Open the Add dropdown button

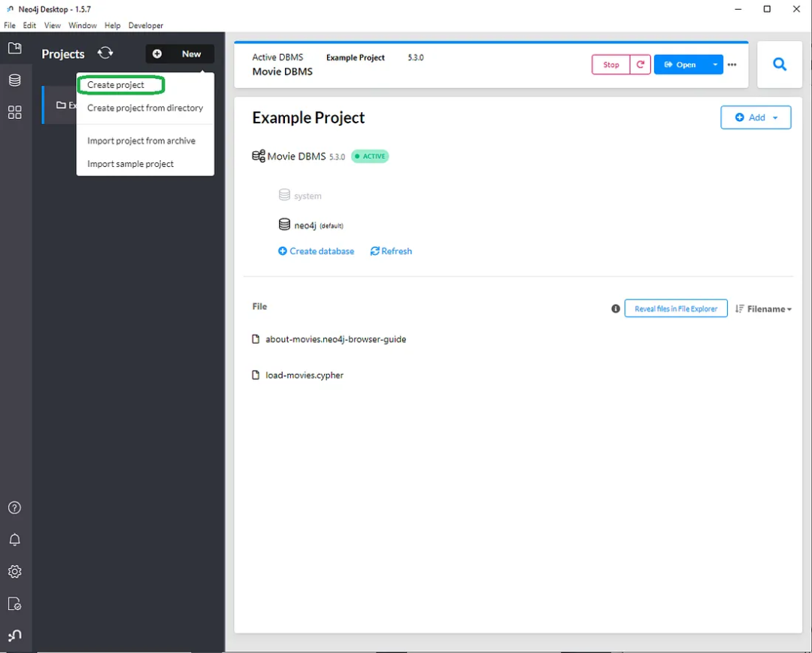(756, 117)
